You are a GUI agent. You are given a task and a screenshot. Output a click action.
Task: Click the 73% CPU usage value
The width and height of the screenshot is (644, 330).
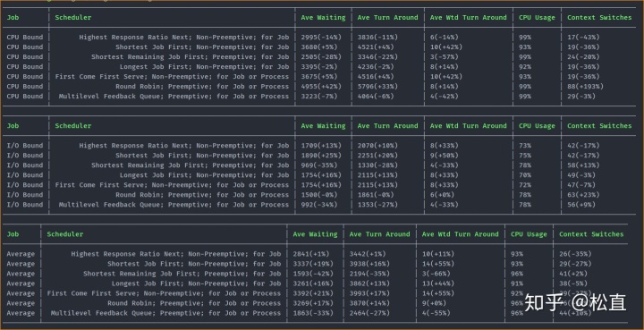[525, 146]
